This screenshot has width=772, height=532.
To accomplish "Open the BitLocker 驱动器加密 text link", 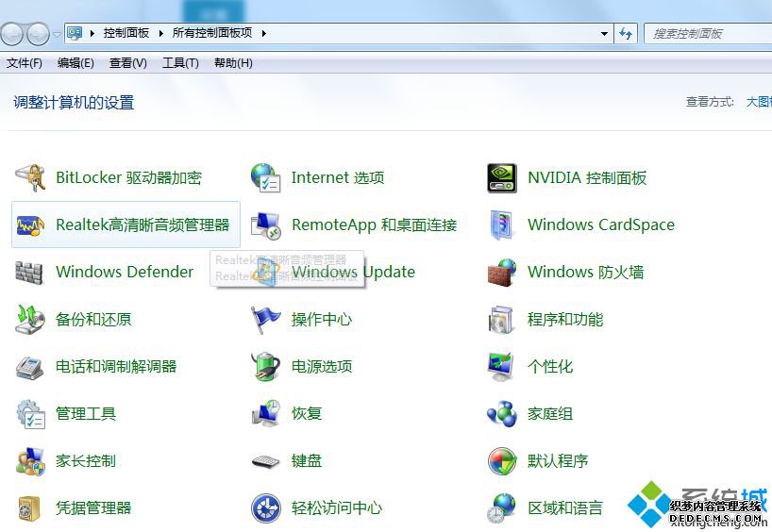I will tap(128, 177).
